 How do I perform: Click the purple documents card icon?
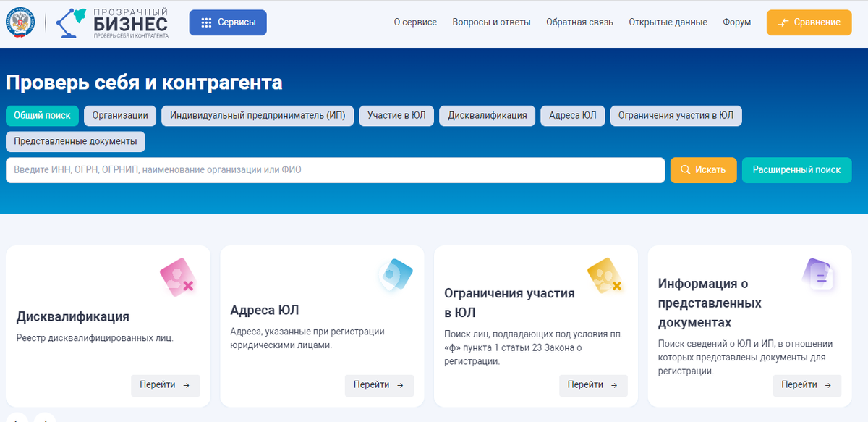coord(820,275)
